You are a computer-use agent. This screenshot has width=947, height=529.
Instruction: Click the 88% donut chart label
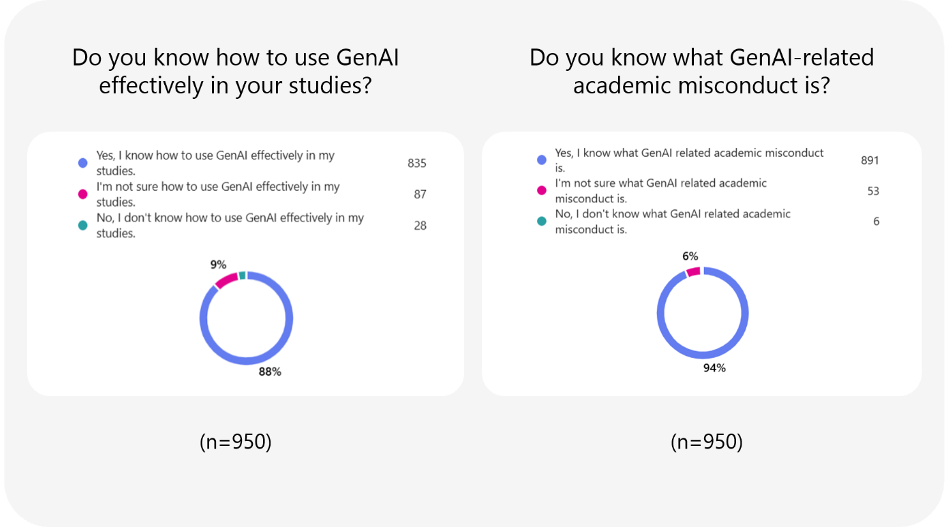point(270,372)
